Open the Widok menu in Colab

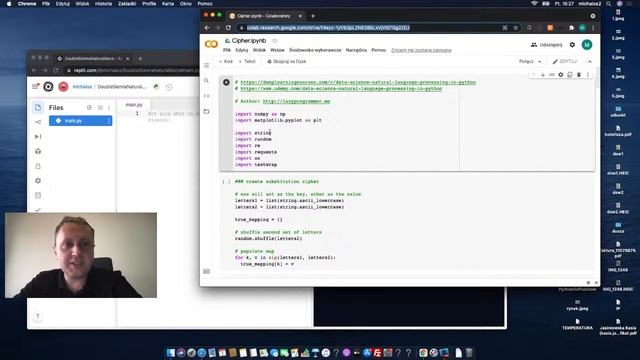pos(259,50)
